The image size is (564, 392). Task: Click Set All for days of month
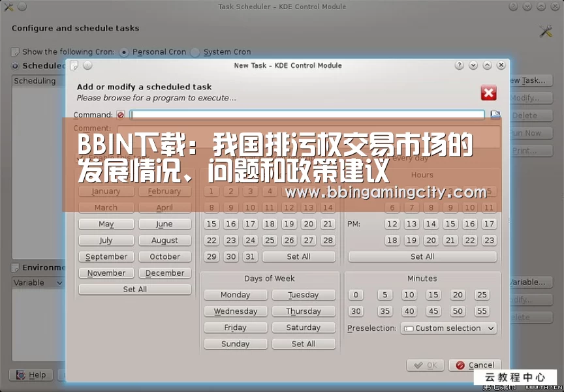click(x=298, y=256)
